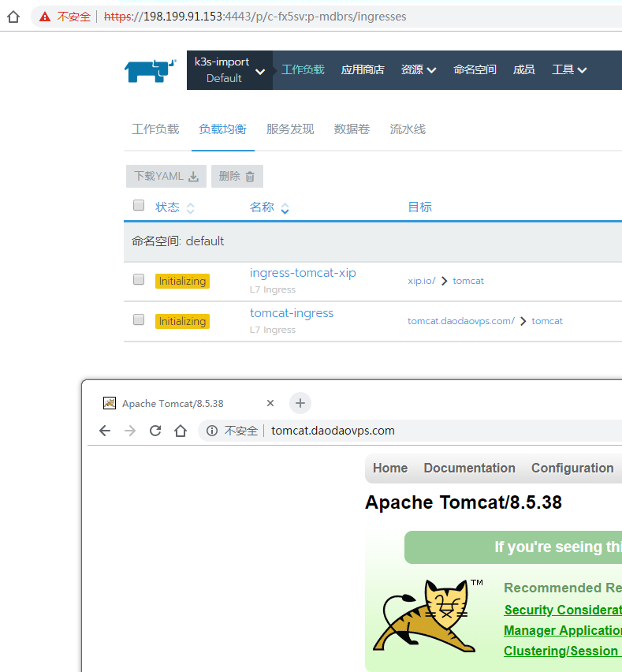622x672 pixels.
Task: Open the Security Considerations link
Action: coord(563,610)
